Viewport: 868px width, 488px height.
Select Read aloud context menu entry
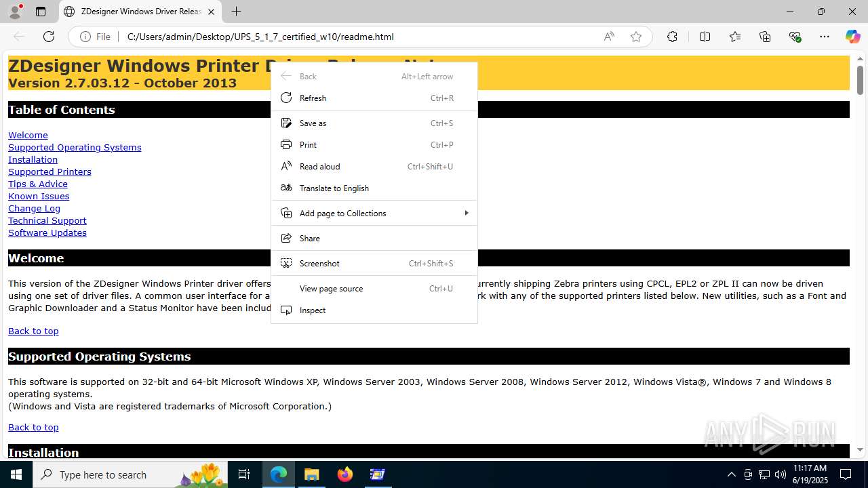click(374, 166)
